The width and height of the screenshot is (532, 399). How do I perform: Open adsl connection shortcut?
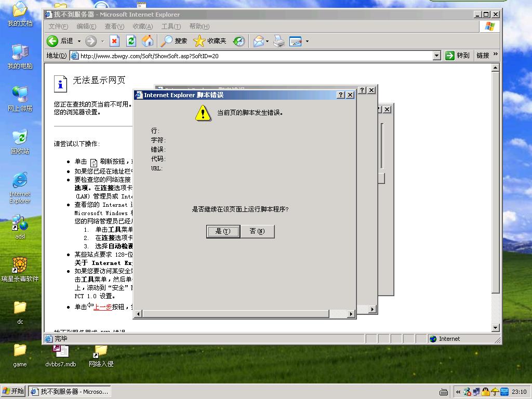coord(20,227)
